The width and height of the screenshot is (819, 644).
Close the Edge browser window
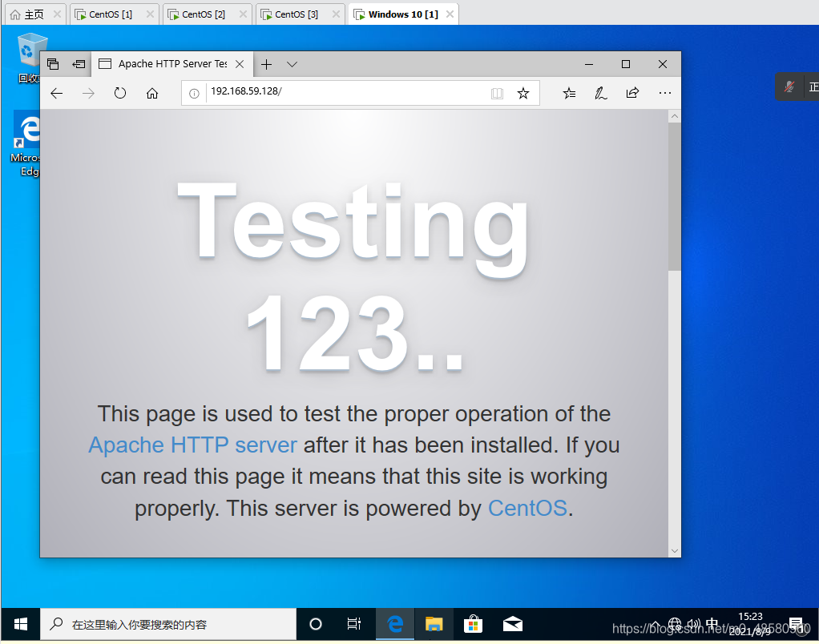pyautogui.click(x=662, y=64)
